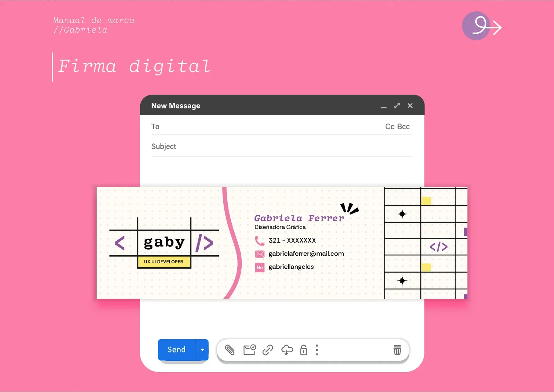Viewport: 554px width, 392px height.
Task: Click email gabrielaferrer@mail.com
Action: tap(306, 254)
